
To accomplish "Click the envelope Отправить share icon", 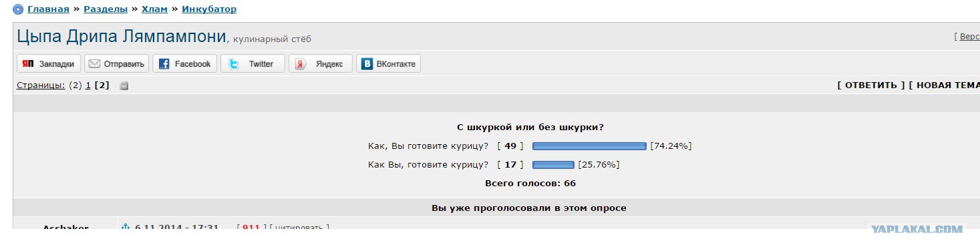I will (116, 64).
